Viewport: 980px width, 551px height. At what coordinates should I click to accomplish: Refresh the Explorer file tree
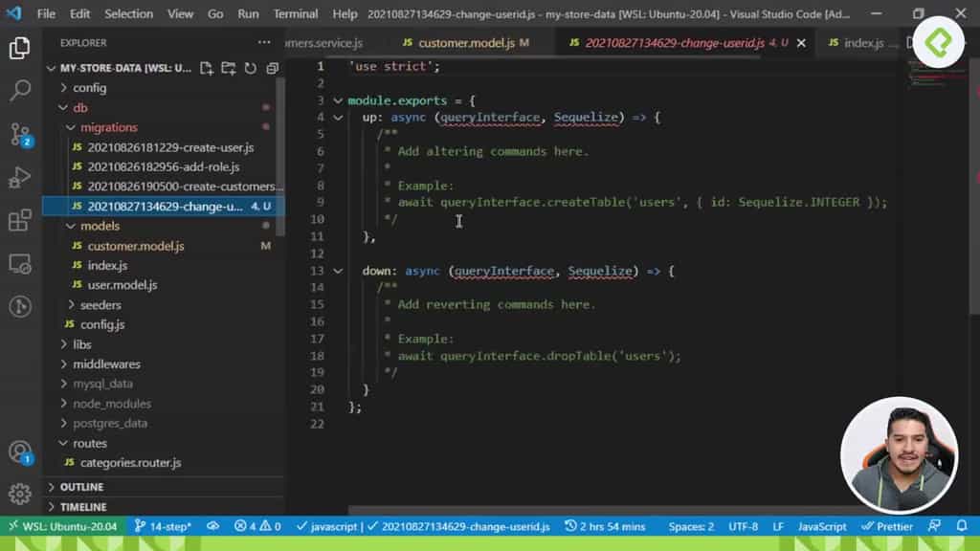pos(249,67)
